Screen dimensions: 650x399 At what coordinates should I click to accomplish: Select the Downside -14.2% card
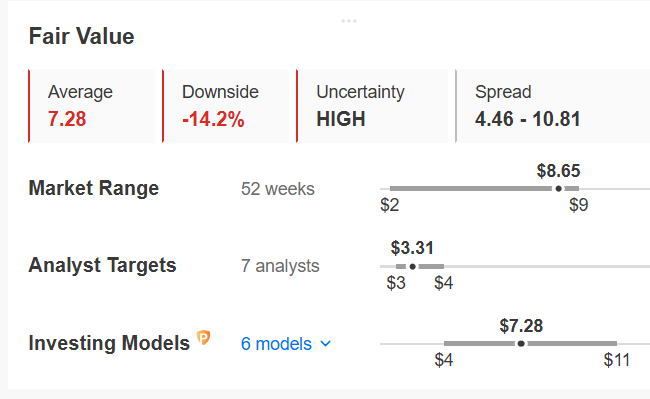coord(226,106)
